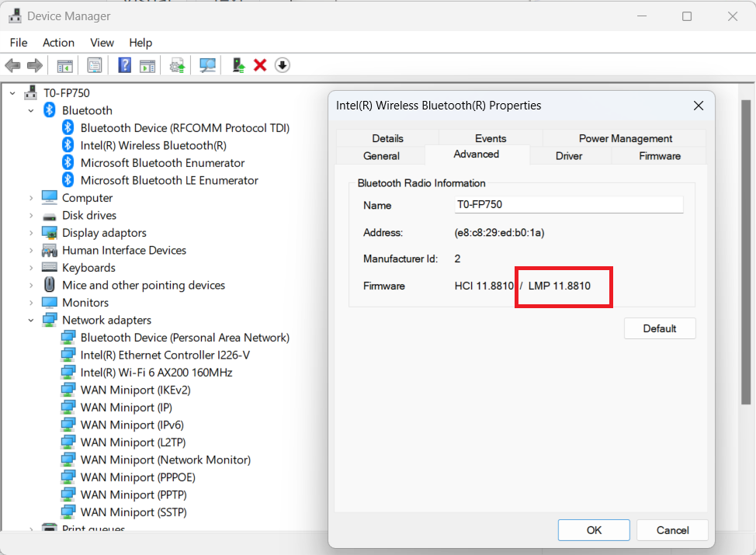Open the File menu
756x555 pixels.
[19, 43]
